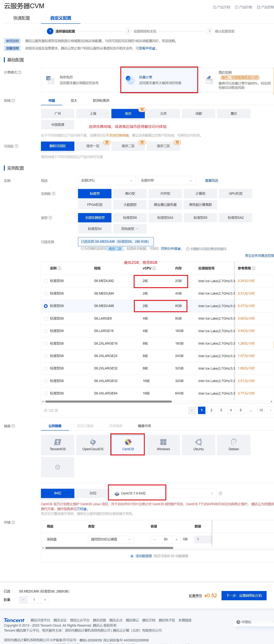274x644 pixels.
Task: Open 中国站 site selector dropdown
Action: pyautogui.click(x=254, y=622)
